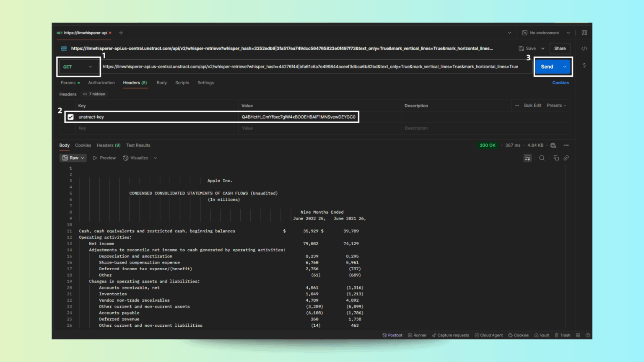
Task: Click the code snippet icon
Action: (x=584, y=49)
